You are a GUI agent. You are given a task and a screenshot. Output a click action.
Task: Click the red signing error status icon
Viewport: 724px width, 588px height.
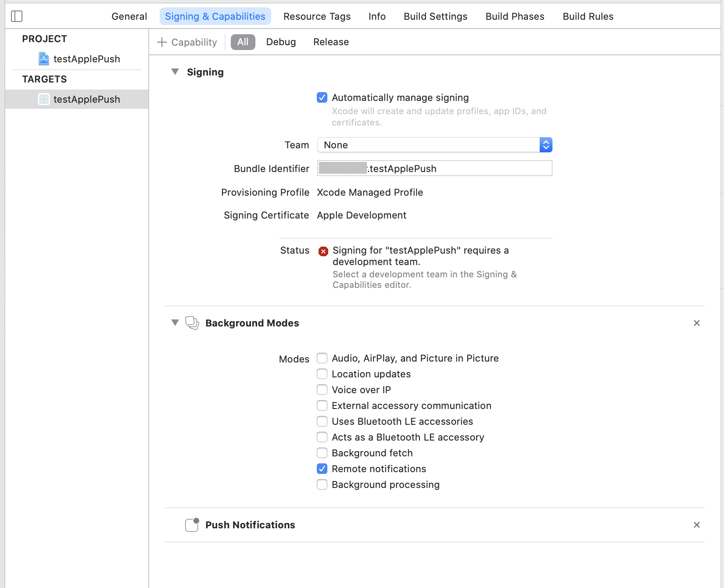pyautogui.click(x=323, y=251)
